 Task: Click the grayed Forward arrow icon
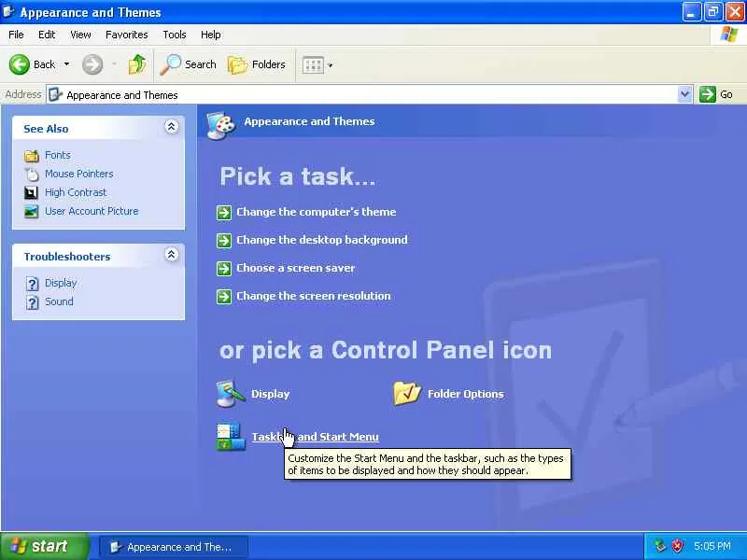pos(92,64)
